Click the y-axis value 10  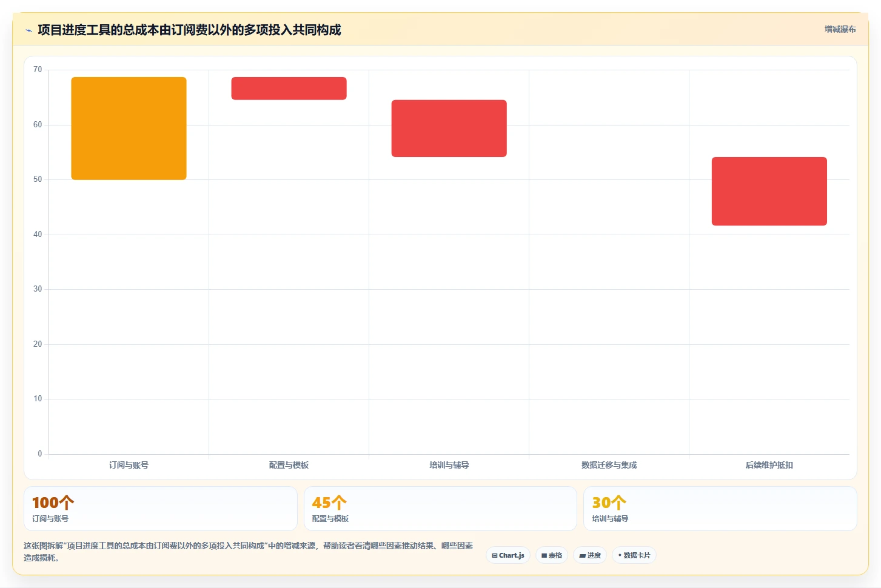38,399
